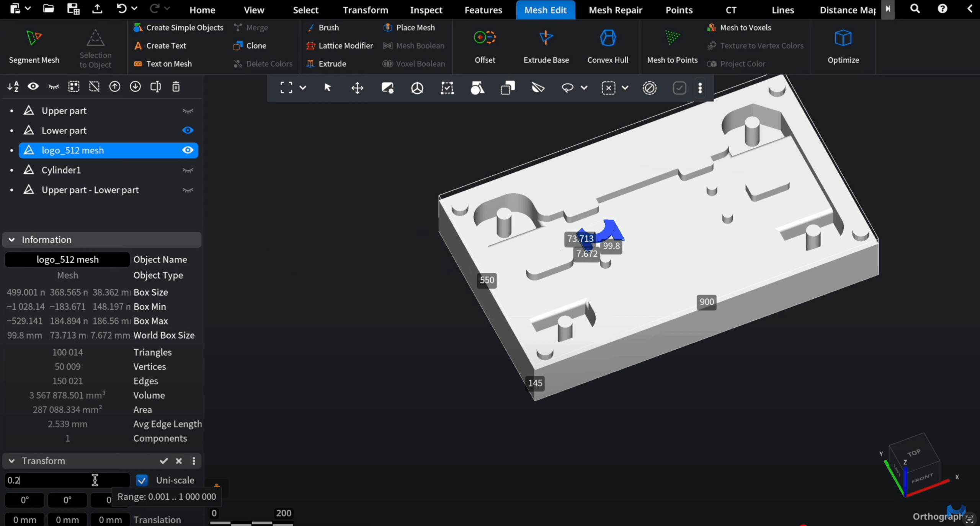Hide the Lower part object
This screenshot has width=980, height=526.
[x=188, y=130]
